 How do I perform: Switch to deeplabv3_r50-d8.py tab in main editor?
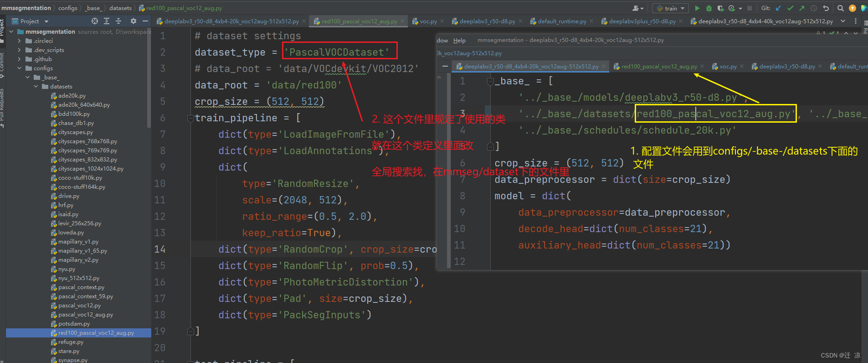point(487,21)
